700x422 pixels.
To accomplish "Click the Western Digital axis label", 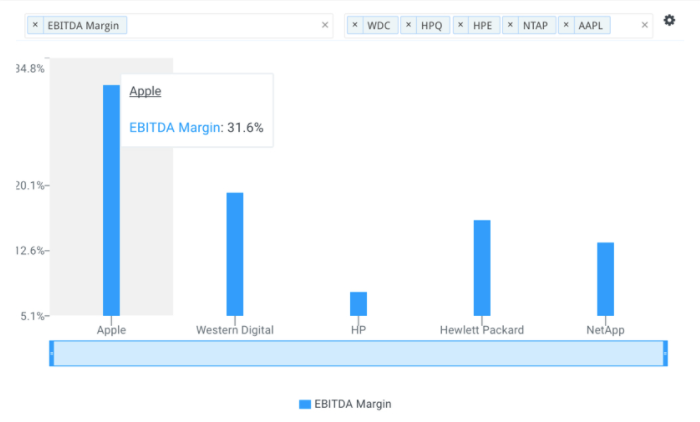I will coord(235,330).
